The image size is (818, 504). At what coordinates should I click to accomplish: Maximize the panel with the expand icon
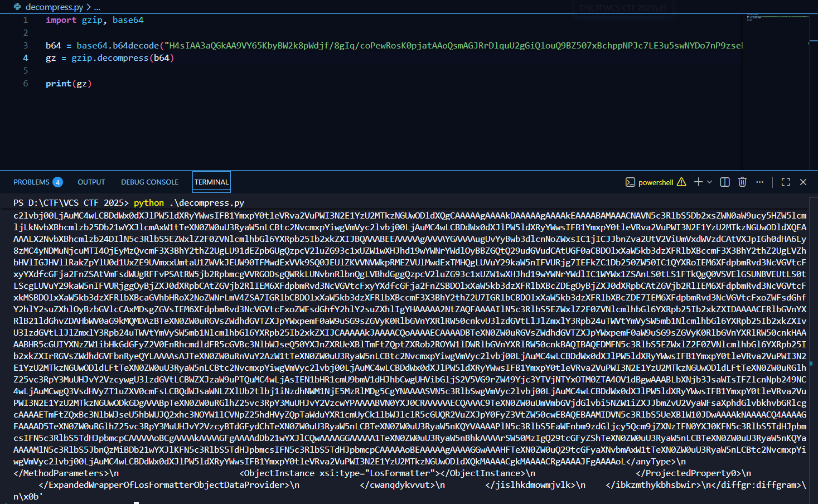[x=786, y=182]
